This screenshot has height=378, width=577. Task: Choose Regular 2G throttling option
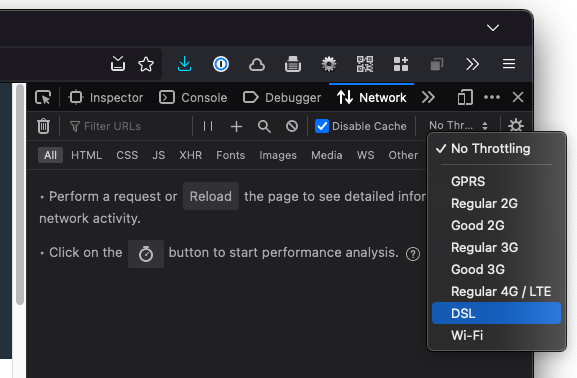pos(496,203)
